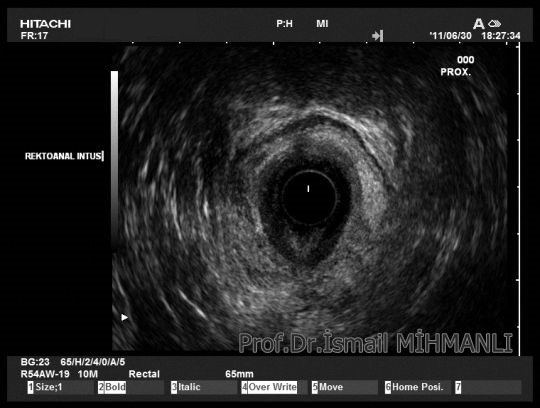Click the 65mm depth readout
The height and width of the screenshot is (408, 540).
(239, 374)
